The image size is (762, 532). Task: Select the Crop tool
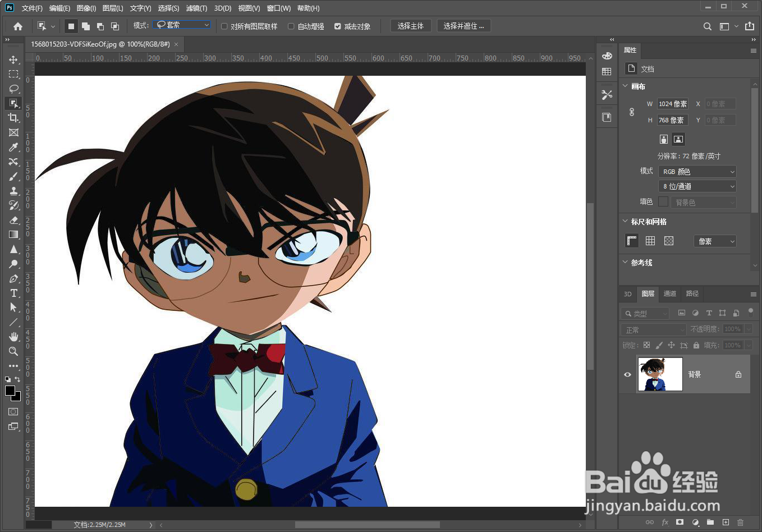[13, 118]
